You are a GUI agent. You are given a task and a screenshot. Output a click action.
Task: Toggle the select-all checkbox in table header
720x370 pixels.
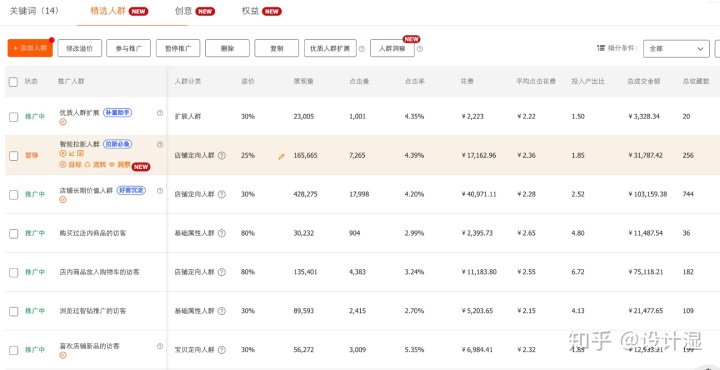point(13,82)
